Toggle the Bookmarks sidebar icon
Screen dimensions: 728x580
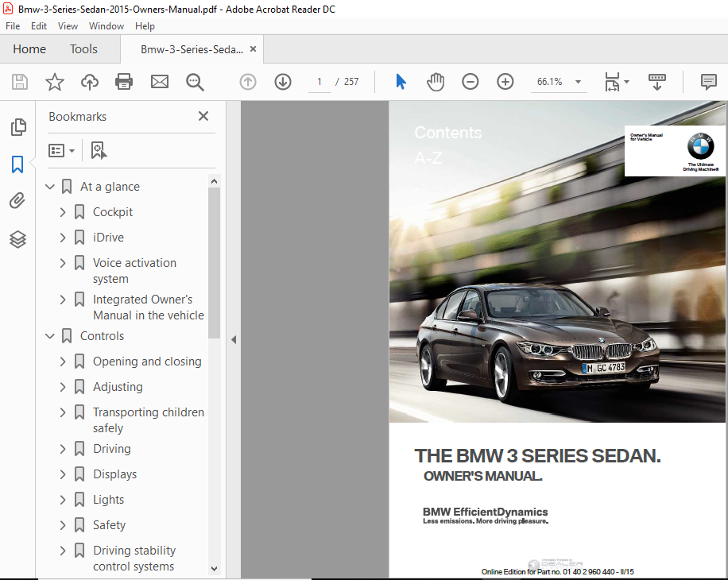17,164
